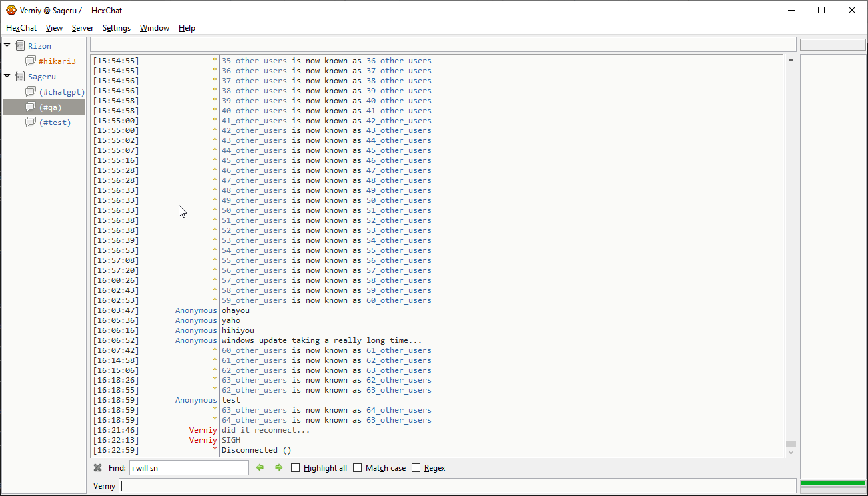Open the Window menu
Screen dimensions: 868x496
pos(155,28)
